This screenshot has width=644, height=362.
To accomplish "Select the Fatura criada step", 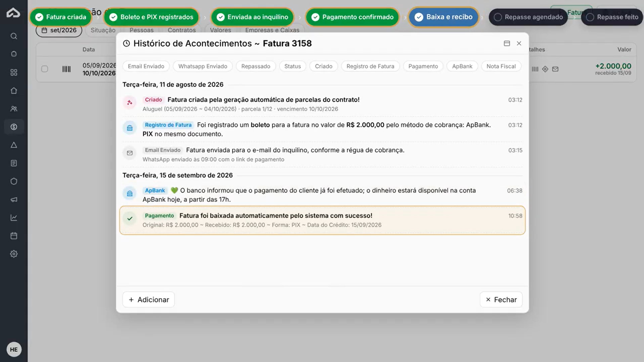I will pyautogui.click(x=61, y=17).
